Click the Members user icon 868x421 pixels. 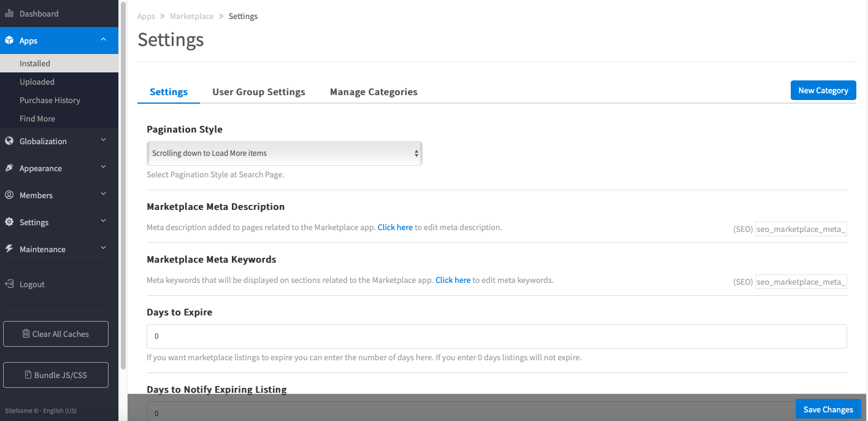point(9,195)
